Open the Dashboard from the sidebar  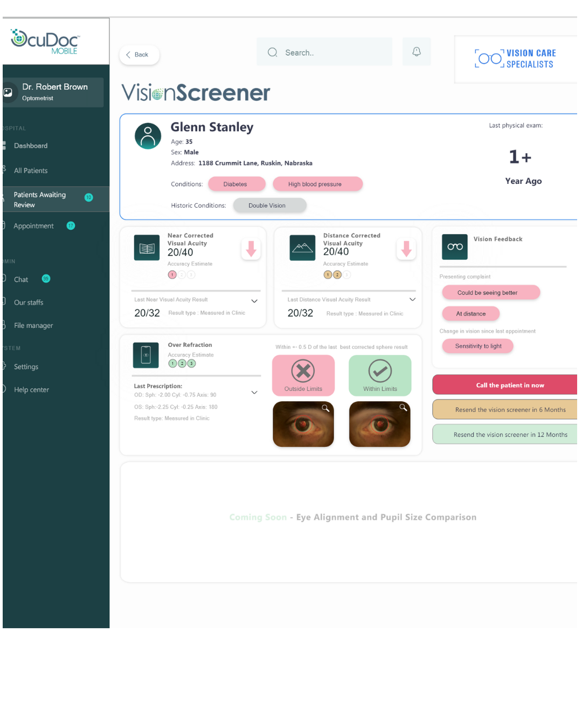coord(30,146)
